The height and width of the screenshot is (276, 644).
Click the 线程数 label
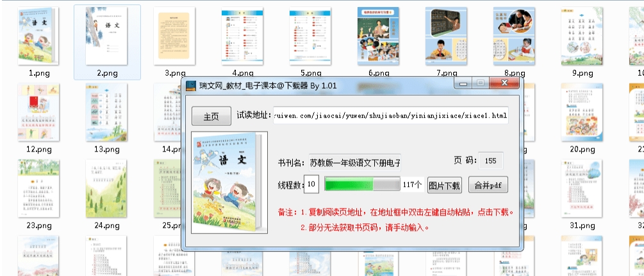click(x=290, y=185)
